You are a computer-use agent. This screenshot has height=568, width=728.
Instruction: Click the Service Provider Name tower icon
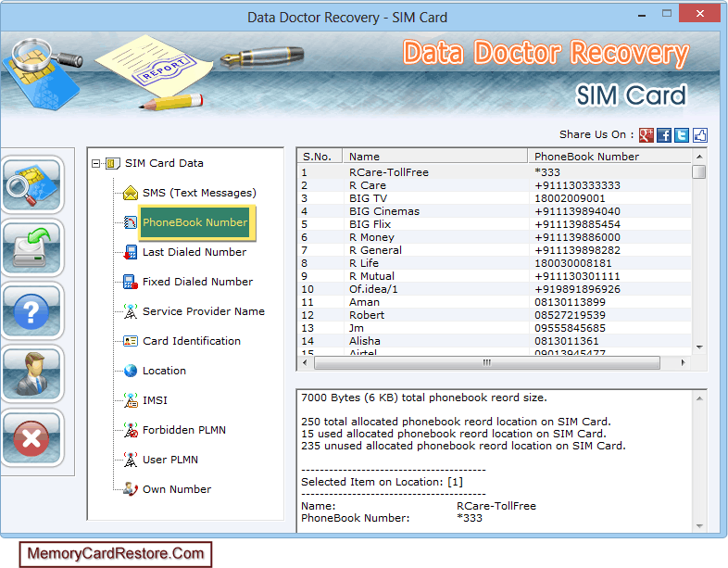(131, 311)
